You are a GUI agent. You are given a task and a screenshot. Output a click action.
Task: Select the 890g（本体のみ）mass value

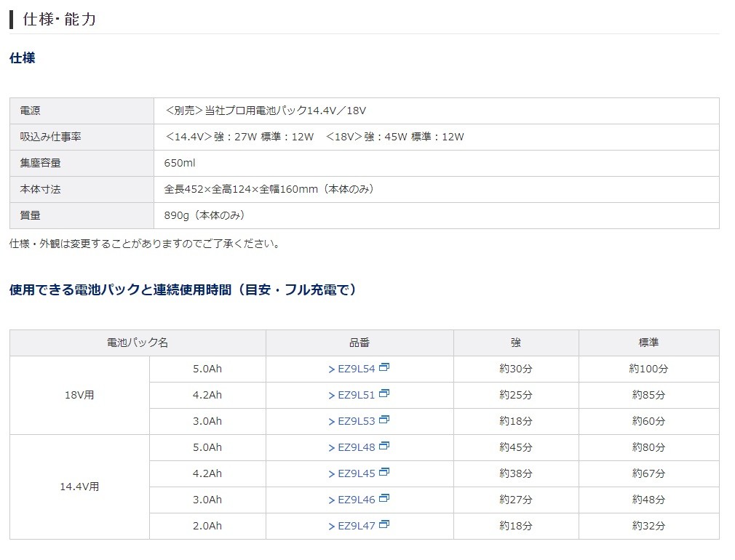204,215
